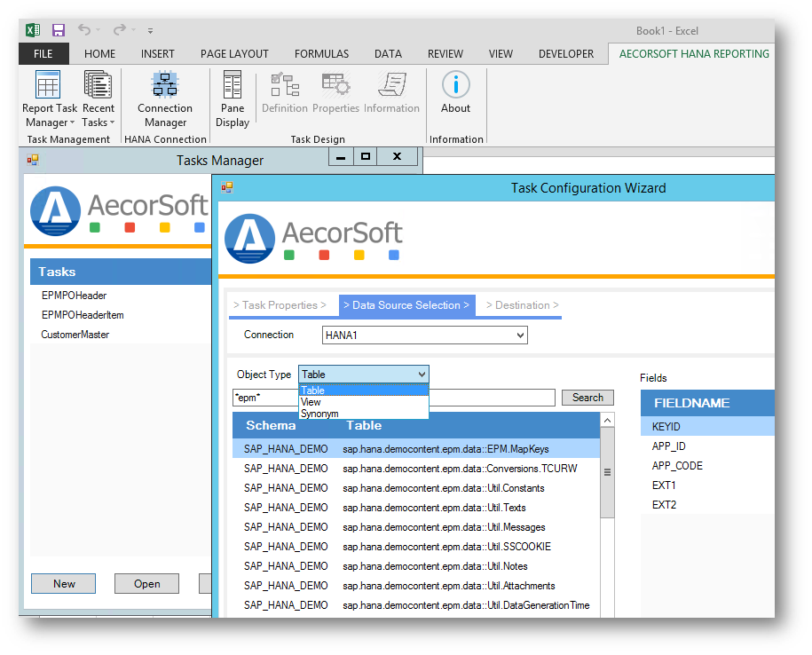Go to Data Source Selection step
The image size is (812, 655).
(406, 305)
